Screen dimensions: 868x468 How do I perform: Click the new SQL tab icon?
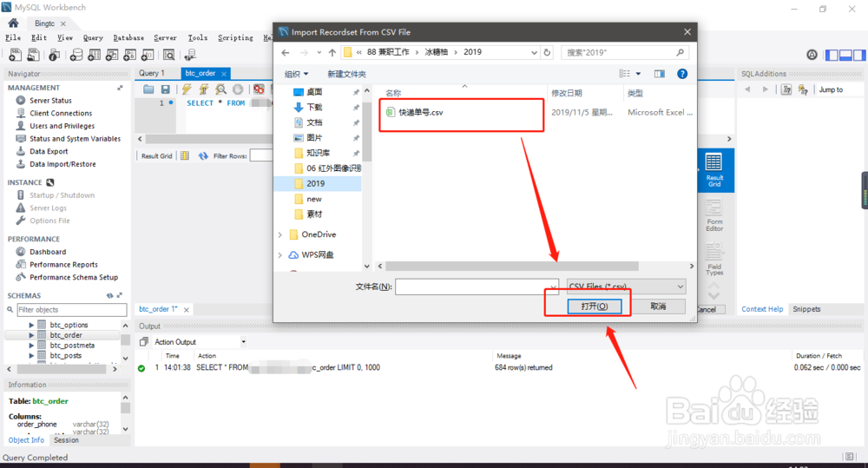point(15,55)
